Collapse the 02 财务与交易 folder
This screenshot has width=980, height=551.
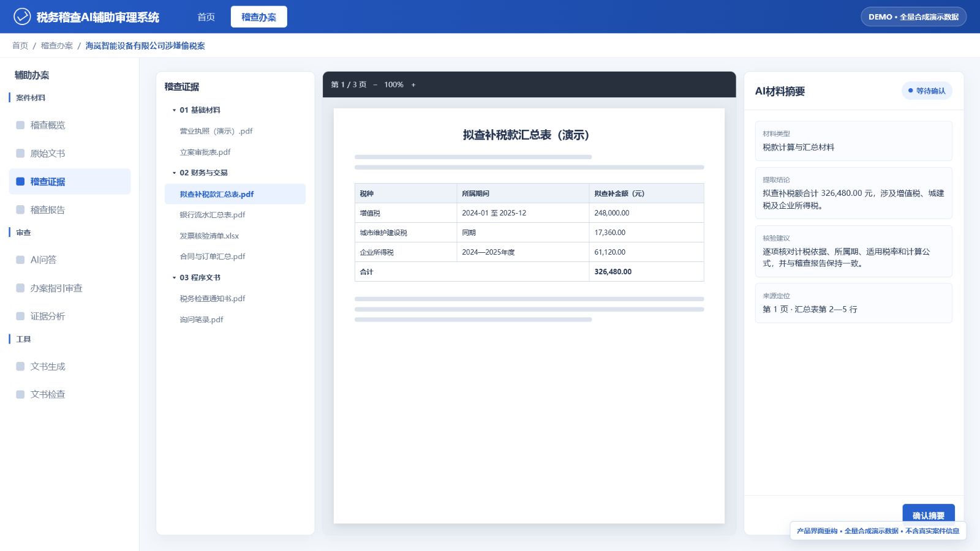click(x=174, y=173)
